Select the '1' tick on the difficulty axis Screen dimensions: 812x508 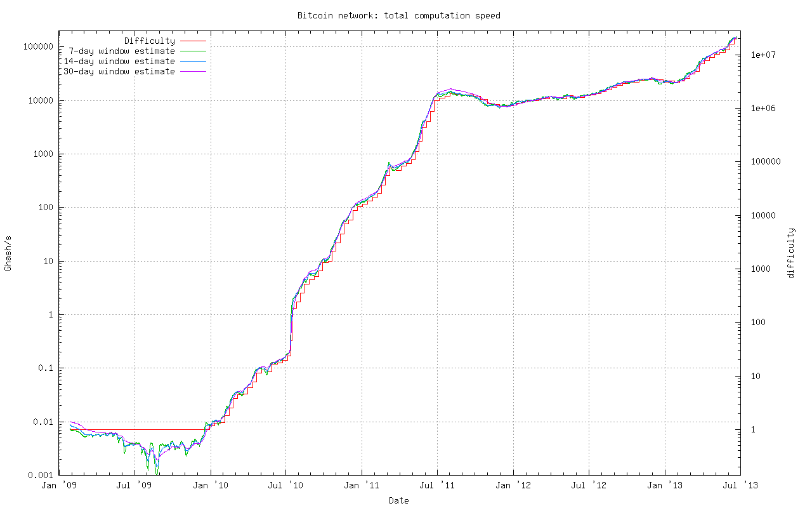[754, 430]
